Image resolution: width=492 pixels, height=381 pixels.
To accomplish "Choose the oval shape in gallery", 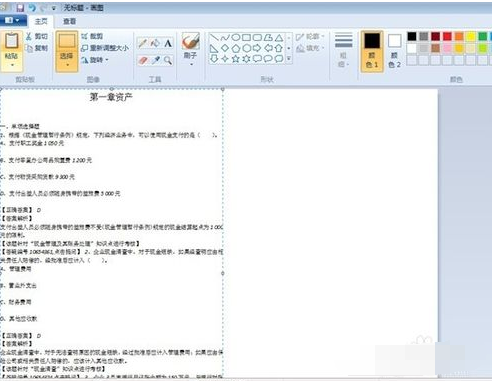I will 236,37.
